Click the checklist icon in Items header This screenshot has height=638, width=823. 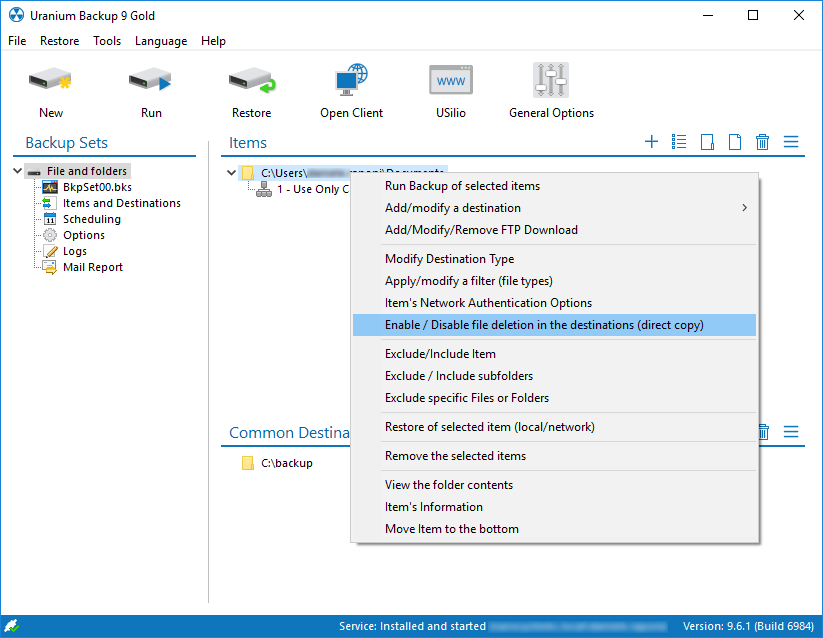coord(679,142)
